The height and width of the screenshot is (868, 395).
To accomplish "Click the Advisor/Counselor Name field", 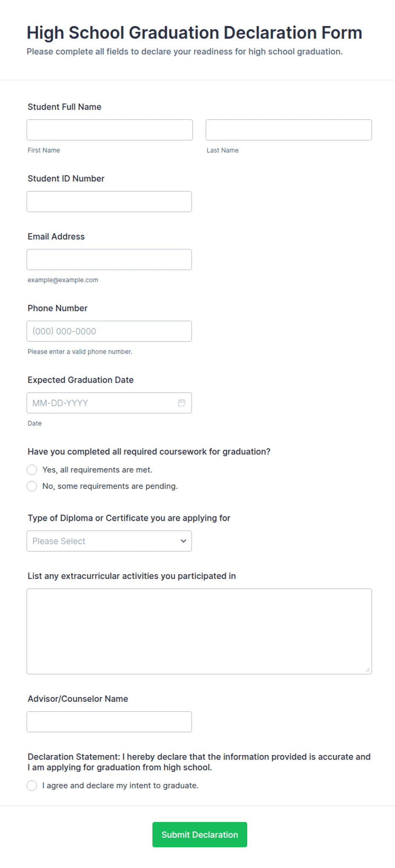I will coord(109,722).
